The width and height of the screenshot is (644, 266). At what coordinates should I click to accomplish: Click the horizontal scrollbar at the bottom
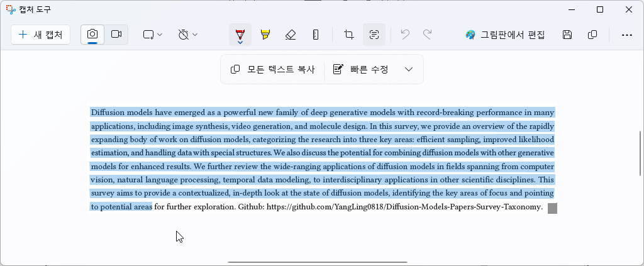pyautogui.click(x=318, y=262)
